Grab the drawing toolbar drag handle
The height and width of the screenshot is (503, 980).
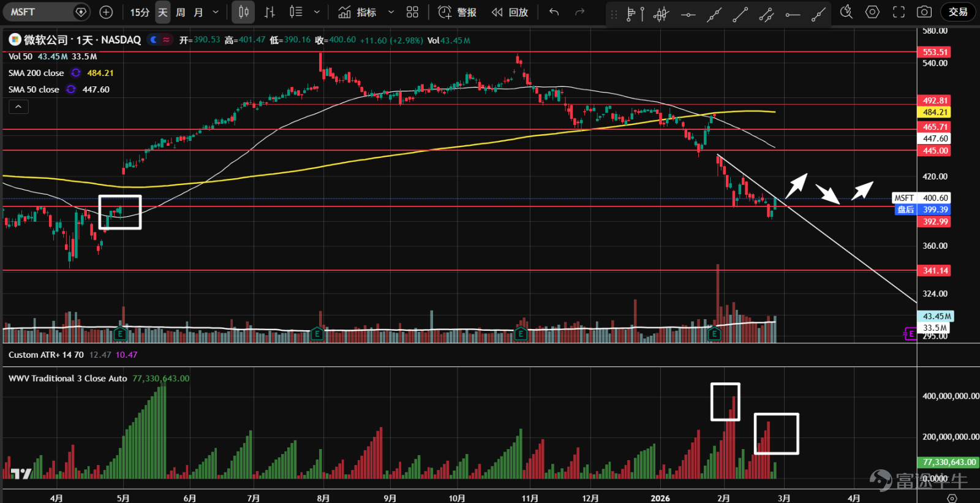pyautogui.click(x=614, y=13)
